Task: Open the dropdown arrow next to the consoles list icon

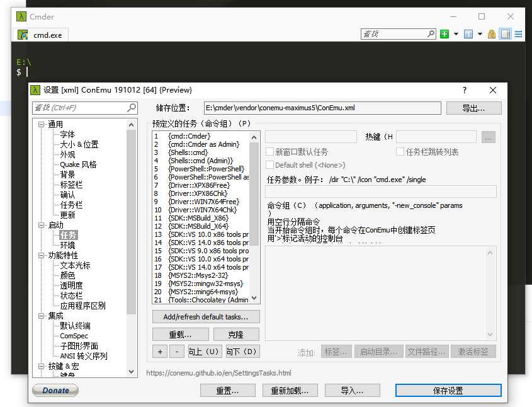Action: (x=480, y=34)
